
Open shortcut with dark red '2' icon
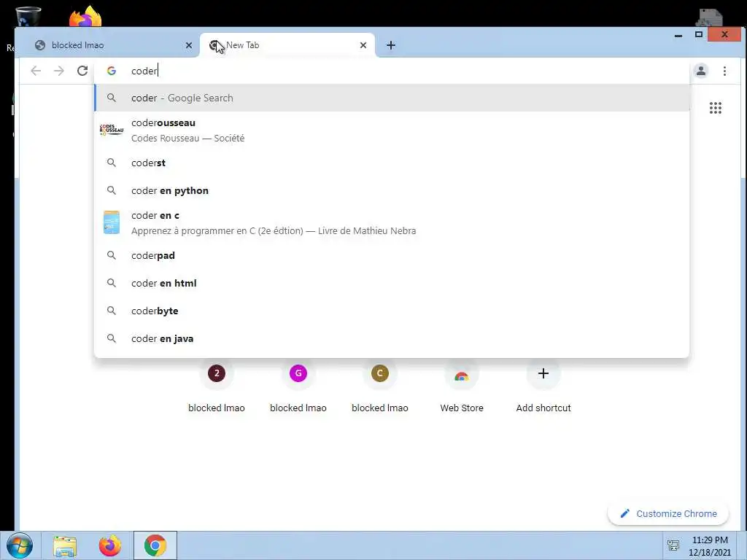(x=216, y=373)
